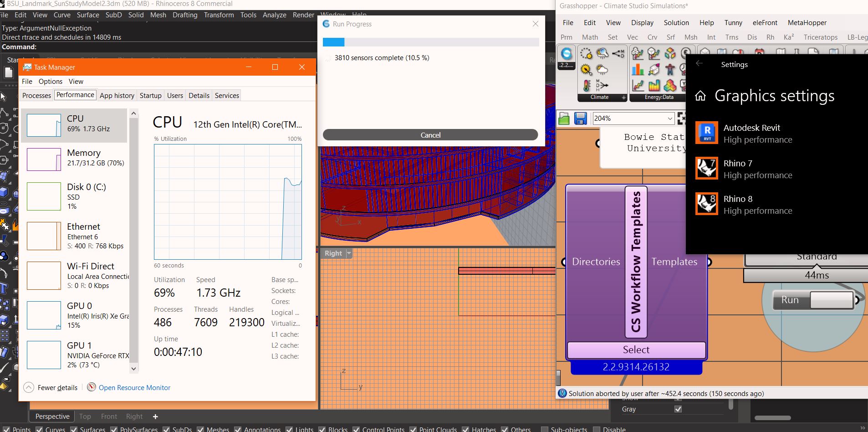Click the colored bar chart icon in Energy:Data
Screen dimensions: 868x432
pos(638,70)
